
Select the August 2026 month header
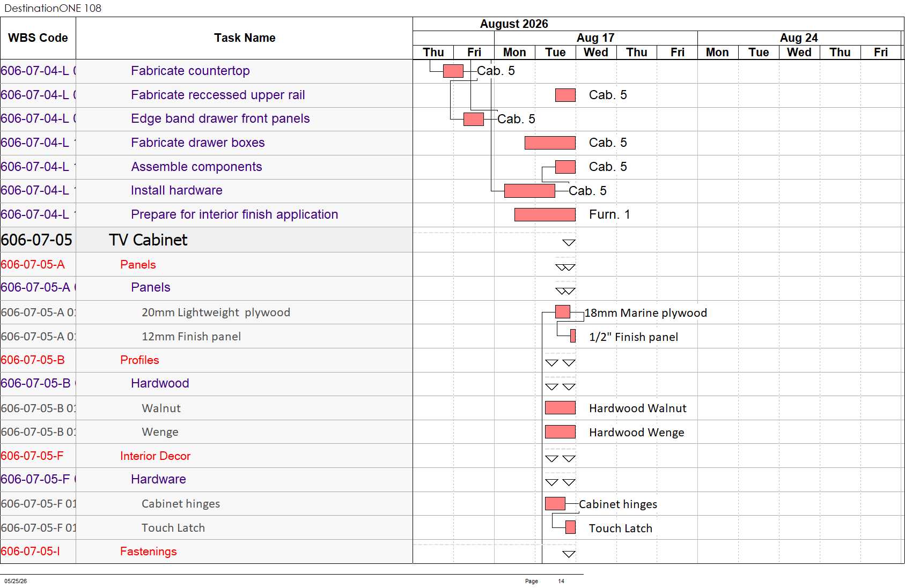click(514, 24)
